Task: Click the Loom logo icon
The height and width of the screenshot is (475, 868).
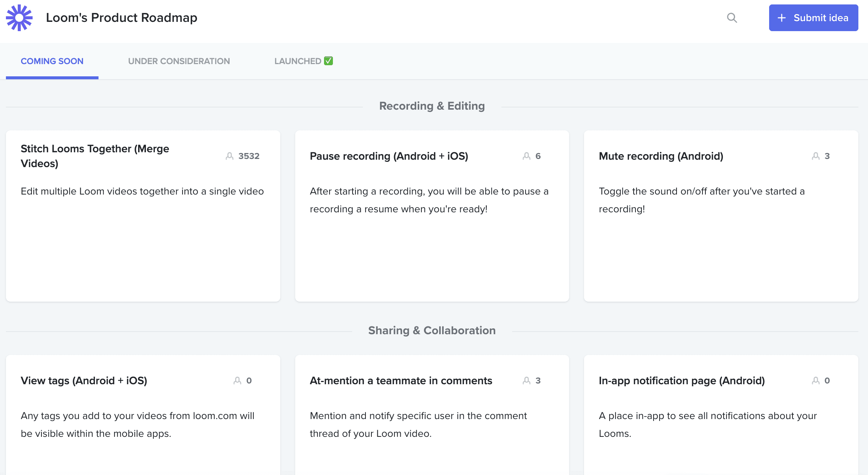Action: (19, 18)
